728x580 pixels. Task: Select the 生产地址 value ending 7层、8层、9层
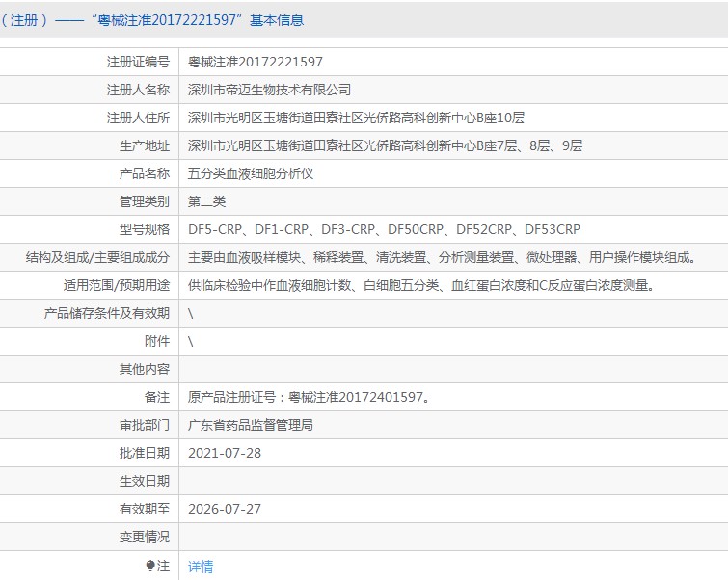(385, 145)
